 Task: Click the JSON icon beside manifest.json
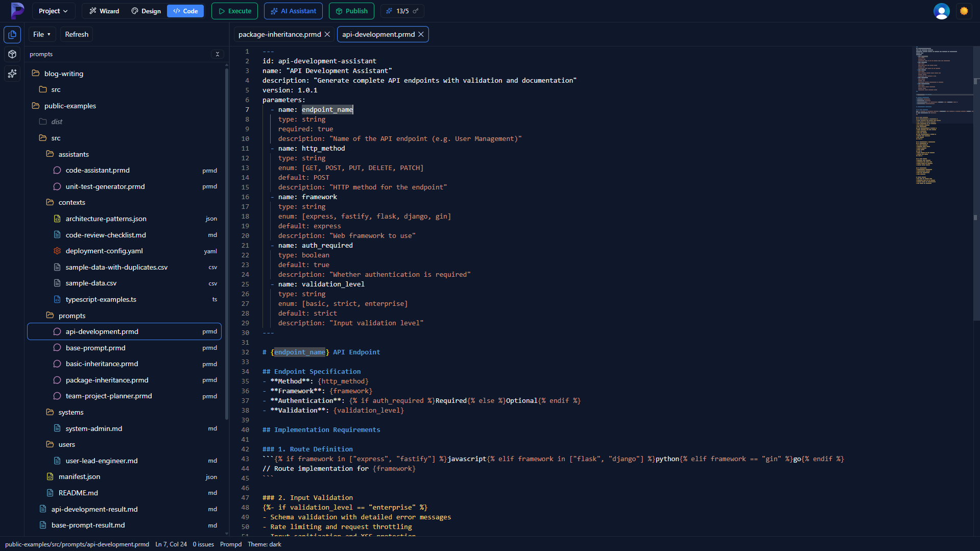(x=49, y=476)
